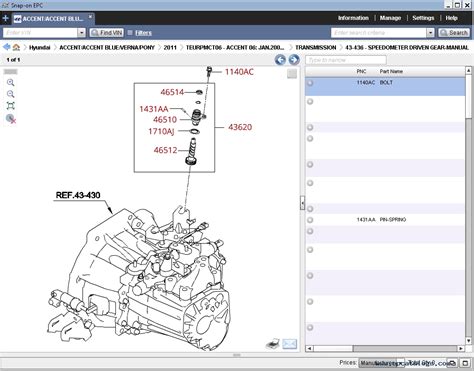Screen dimensions: 474x371
Task: Click the Enter VIN input field
Action: (40, 33)
